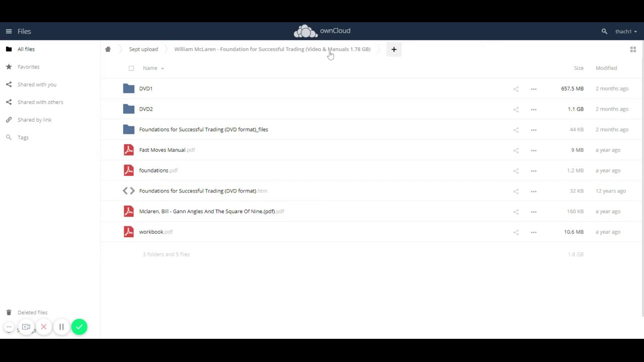Share the DVD1 folder
Viewport: 644px width, 362px height.
pyautogui.click(x=516, y=89)
